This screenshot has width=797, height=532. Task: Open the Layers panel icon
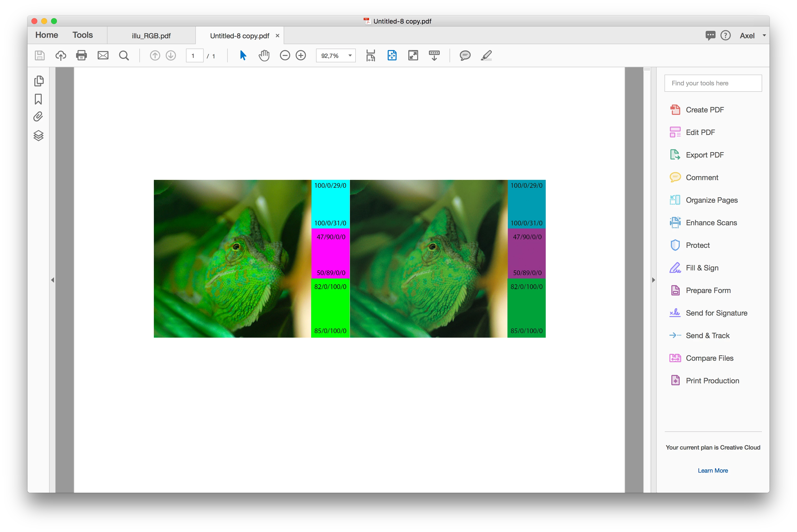point(38,136)
